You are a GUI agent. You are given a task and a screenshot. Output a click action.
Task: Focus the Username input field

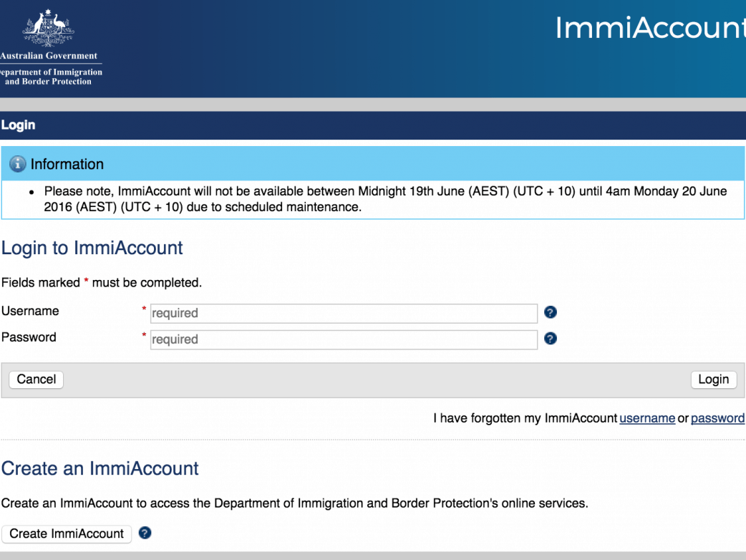point(344,313)
